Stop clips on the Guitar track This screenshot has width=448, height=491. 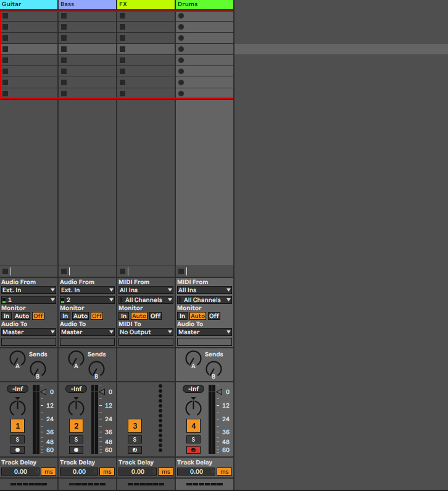click(6, 271)
